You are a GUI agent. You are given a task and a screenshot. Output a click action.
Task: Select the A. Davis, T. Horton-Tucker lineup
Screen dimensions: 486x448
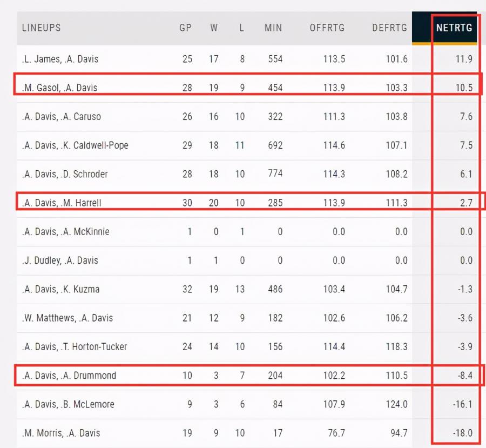click(75, 347)
